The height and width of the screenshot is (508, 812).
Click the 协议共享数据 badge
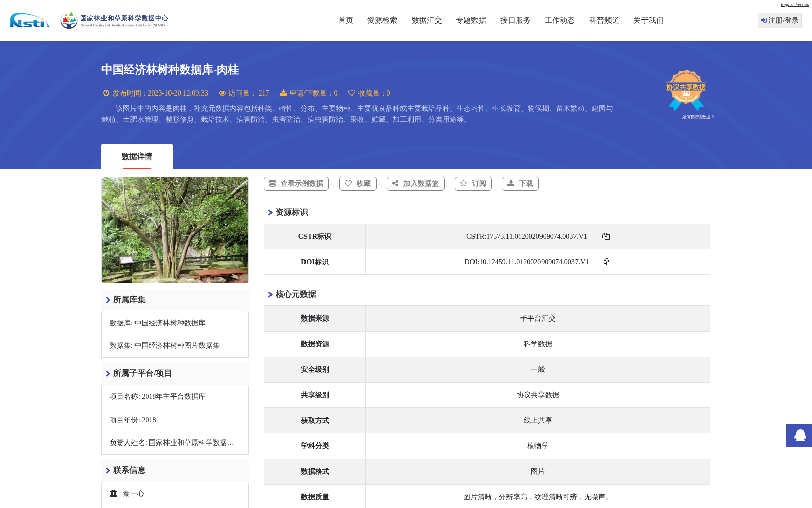(686, 90)
